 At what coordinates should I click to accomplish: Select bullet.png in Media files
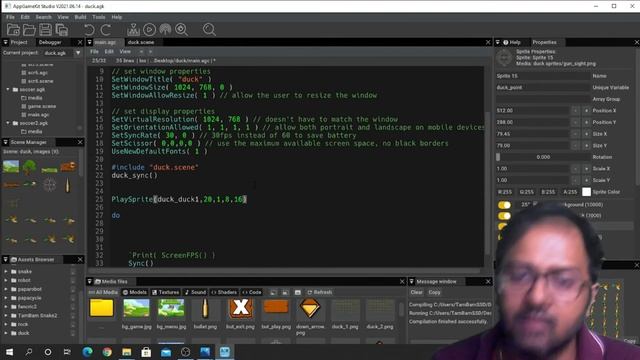pyautogui.click(x=205, y=308)
